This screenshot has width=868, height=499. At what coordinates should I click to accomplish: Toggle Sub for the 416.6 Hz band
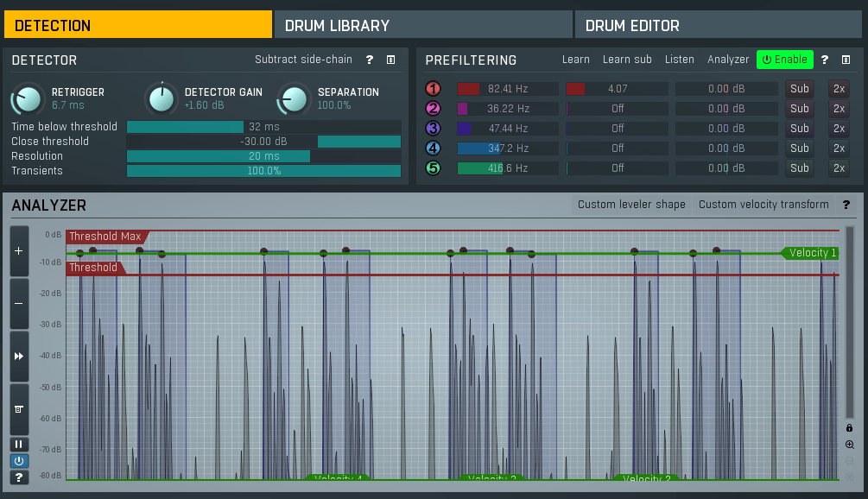800,167
